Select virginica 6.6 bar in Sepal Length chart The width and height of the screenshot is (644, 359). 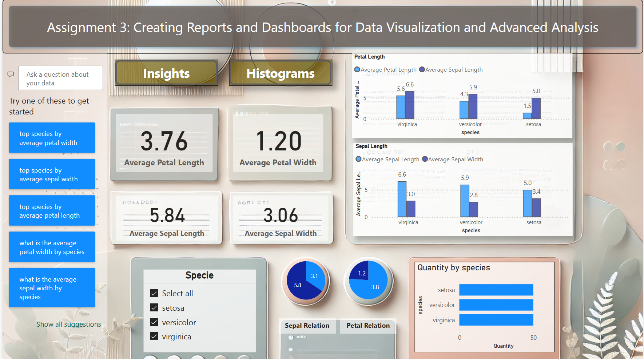point(402,199)
